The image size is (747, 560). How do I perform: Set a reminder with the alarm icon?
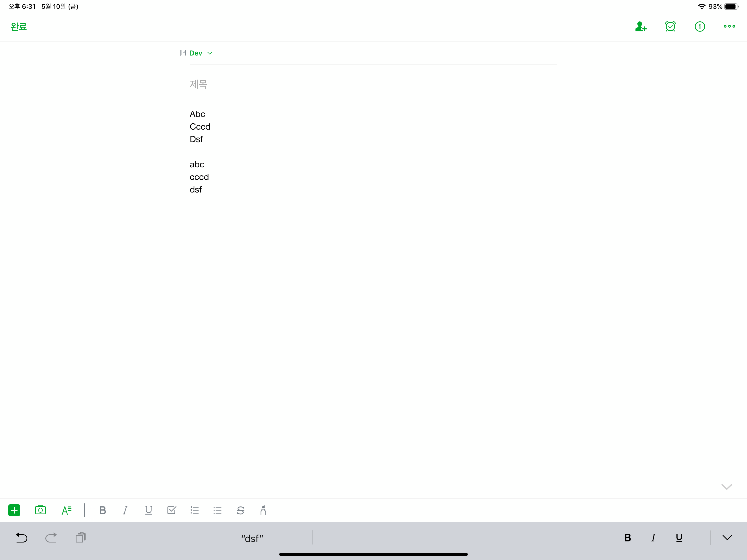pyautogui.click(x=670, y=26)
